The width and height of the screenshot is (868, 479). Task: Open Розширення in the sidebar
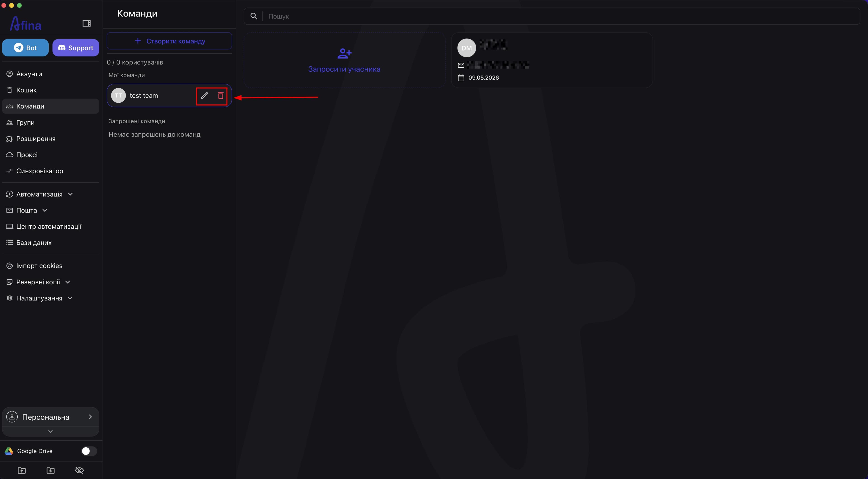point(51,139)
